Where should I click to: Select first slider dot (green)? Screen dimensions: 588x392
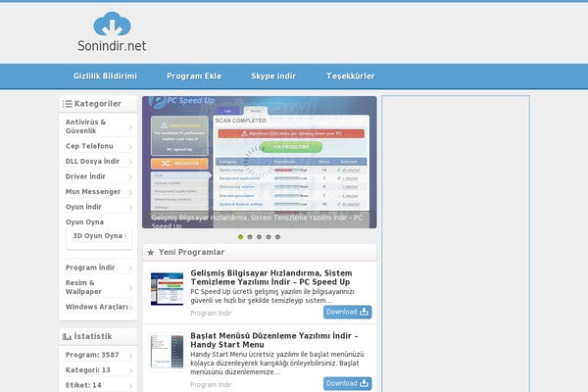click(x=240, y=237)
